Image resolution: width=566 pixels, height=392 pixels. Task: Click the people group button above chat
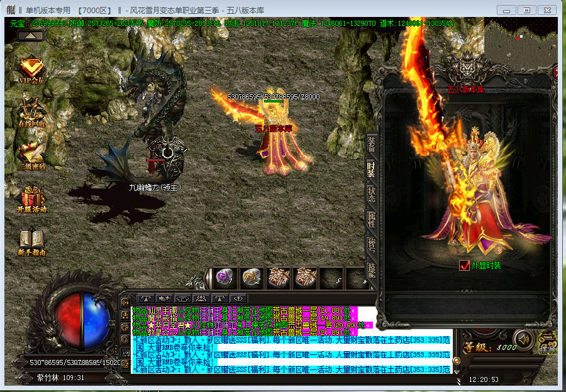click(201, 298)
